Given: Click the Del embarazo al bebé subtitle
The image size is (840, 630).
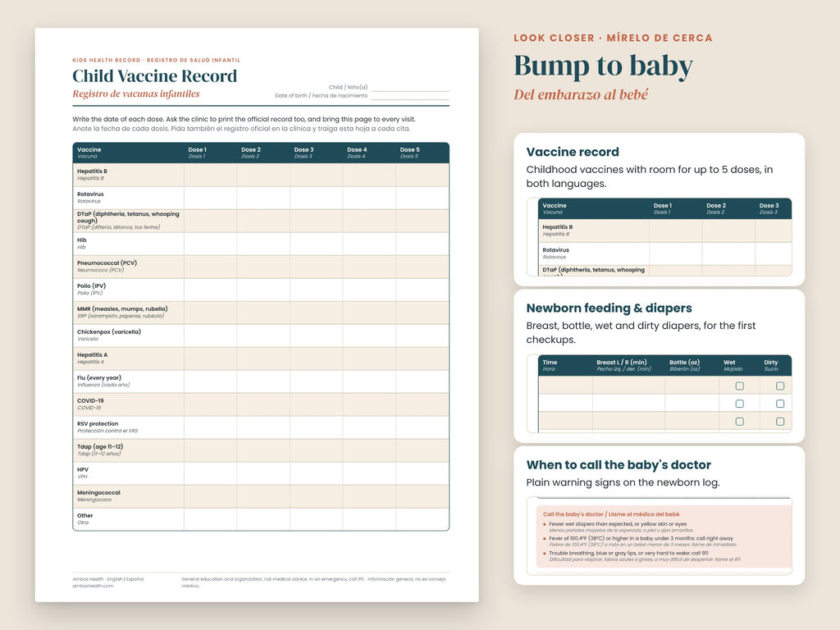Looking at the screenshot, I should 581,95.
